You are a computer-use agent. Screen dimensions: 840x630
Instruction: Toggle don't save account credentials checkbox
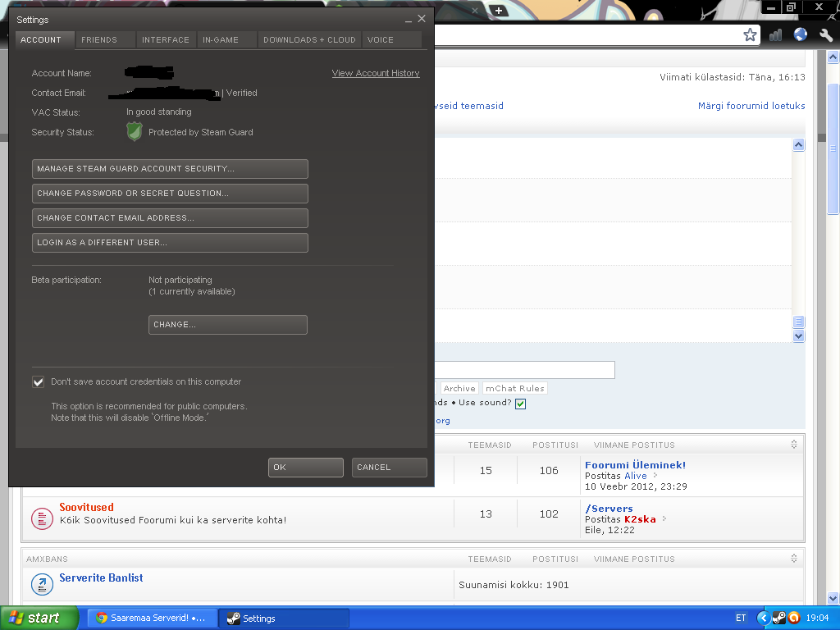(x=38, y=382)
